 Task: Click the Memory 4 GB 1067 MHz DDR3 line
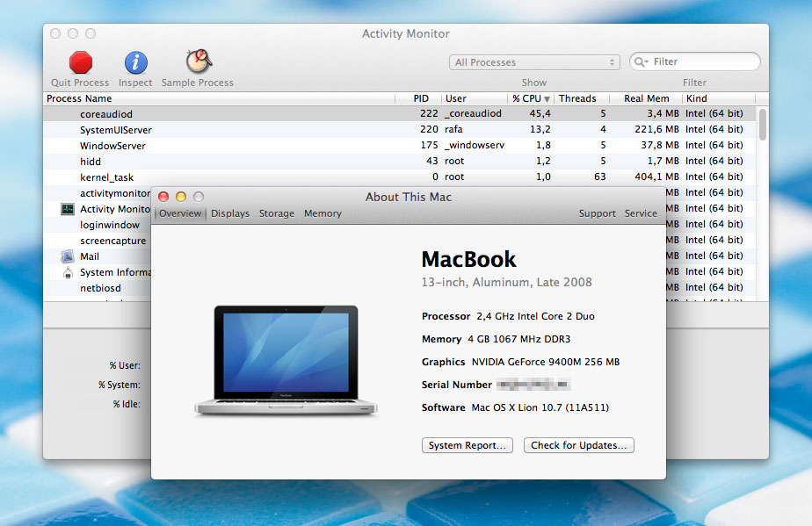497,339
